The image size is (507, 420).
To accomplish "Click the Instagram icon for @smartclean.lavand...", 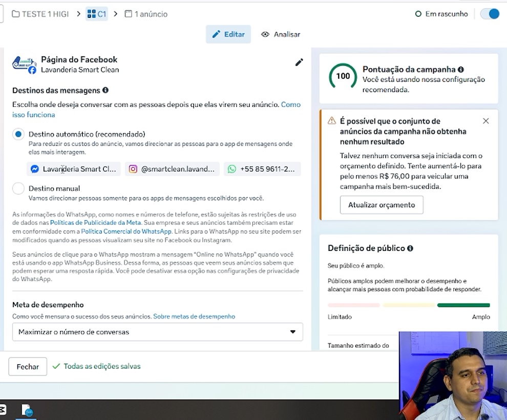I will pyautogui.click(x=133, y=169).
